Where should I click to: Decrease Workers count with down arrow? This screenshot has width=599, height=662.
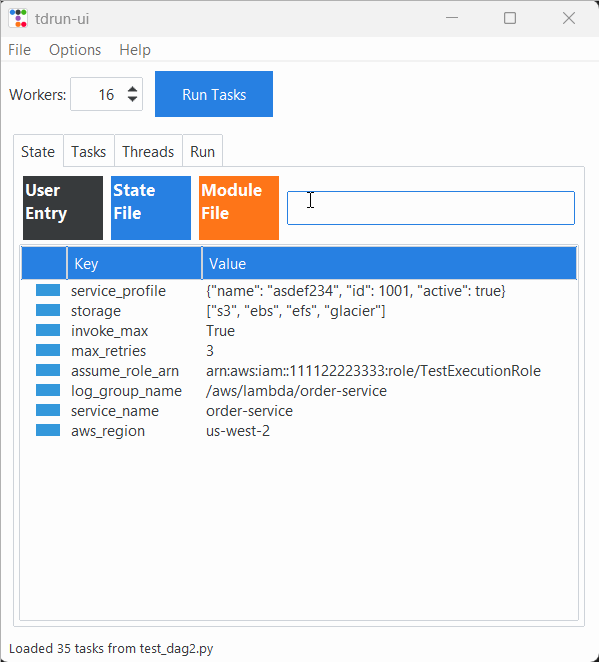(x=132, y=99)
